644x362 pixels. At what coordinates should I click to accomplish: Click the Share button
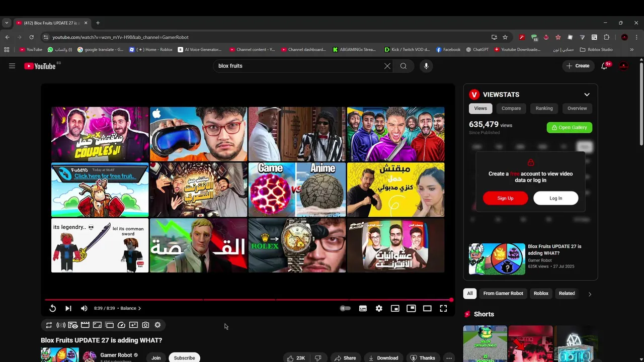coord(345,358)
